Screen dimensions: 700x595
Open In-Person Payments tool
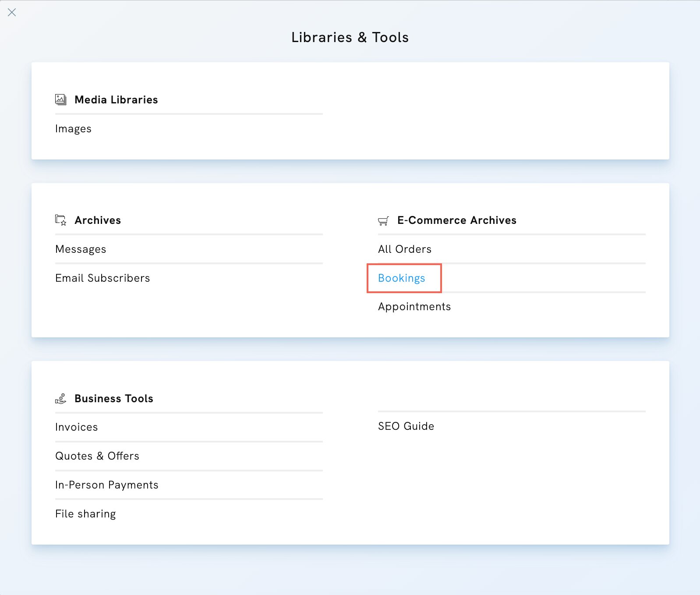[107, 485]
